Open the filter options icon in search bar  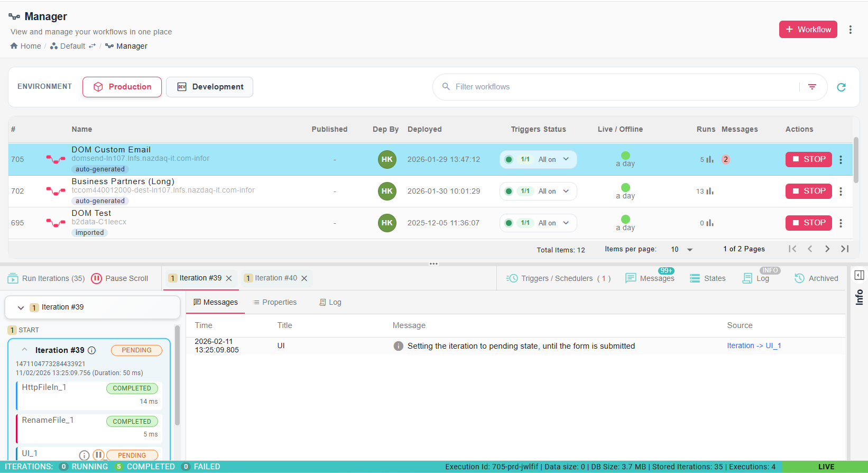812,87
